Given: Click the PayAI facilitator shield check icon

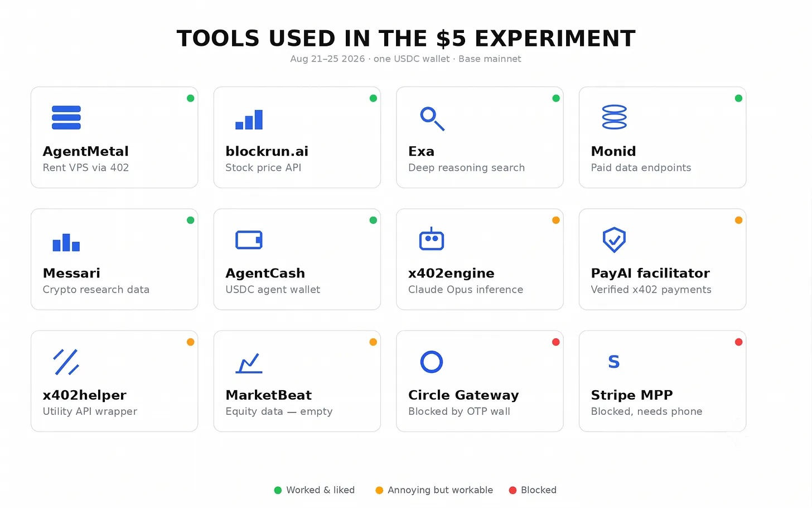Looking at the screenshot, I should click(614, 239).
